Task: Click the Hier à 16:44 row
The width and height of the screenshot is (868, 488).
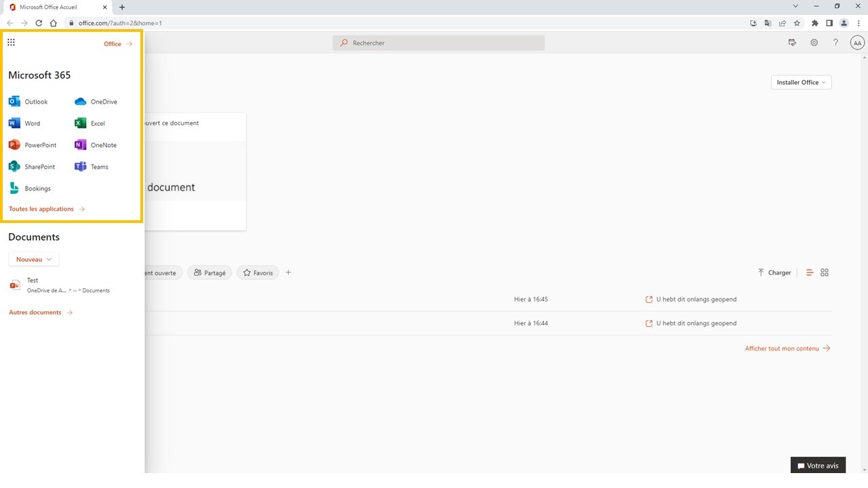Action: point(488,323)
